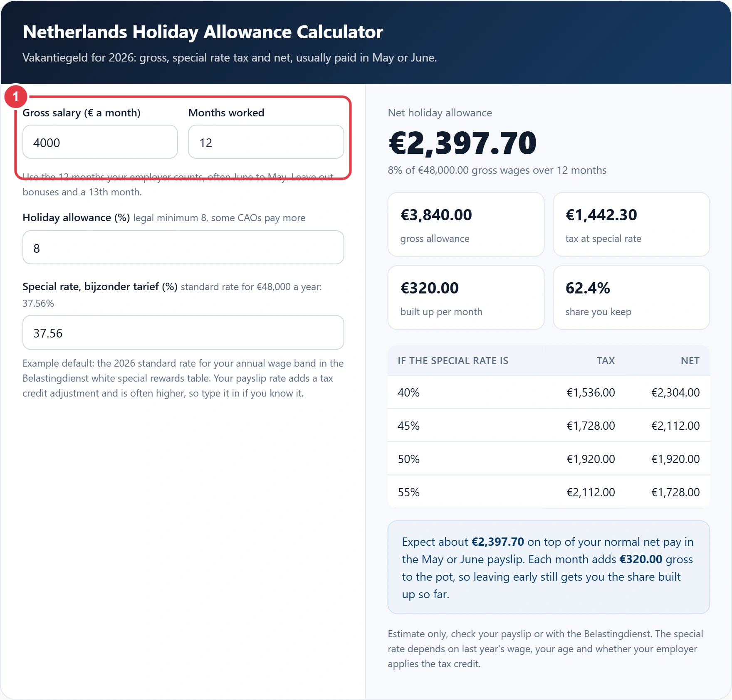Select the Example default explanation paragraph
The image size is (732, 700).
[x=183, y=378]
